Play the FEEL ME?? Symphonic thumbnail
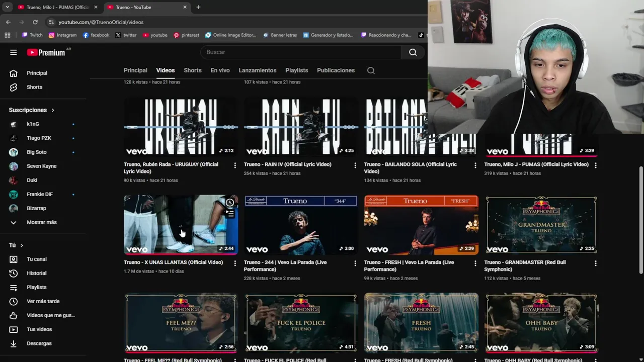The height and width of the screenshot is (362, 644). tap(181, 322)
